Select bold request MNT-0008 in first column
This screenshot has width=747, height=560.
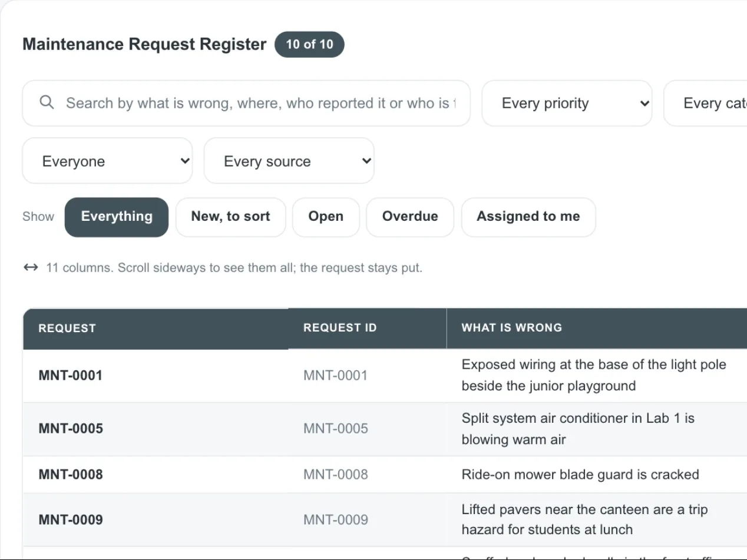pyautogui.click(x=71, y=475)
